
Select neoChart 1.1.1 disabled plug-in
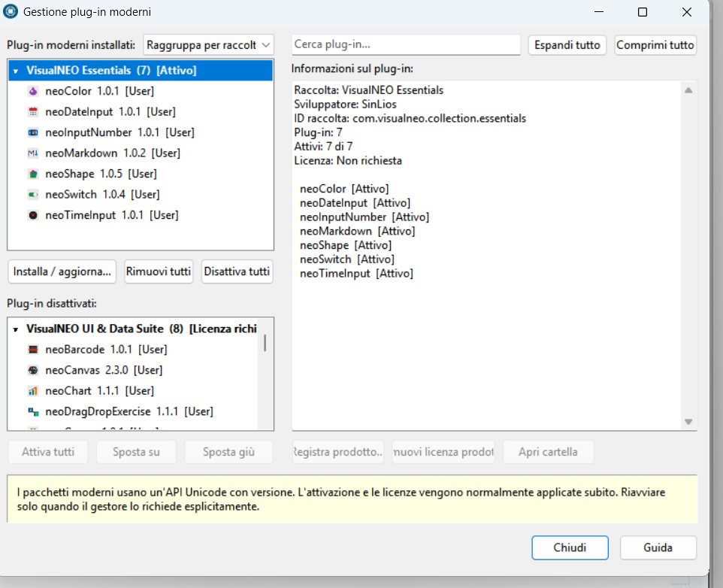[x=100, y=390]
